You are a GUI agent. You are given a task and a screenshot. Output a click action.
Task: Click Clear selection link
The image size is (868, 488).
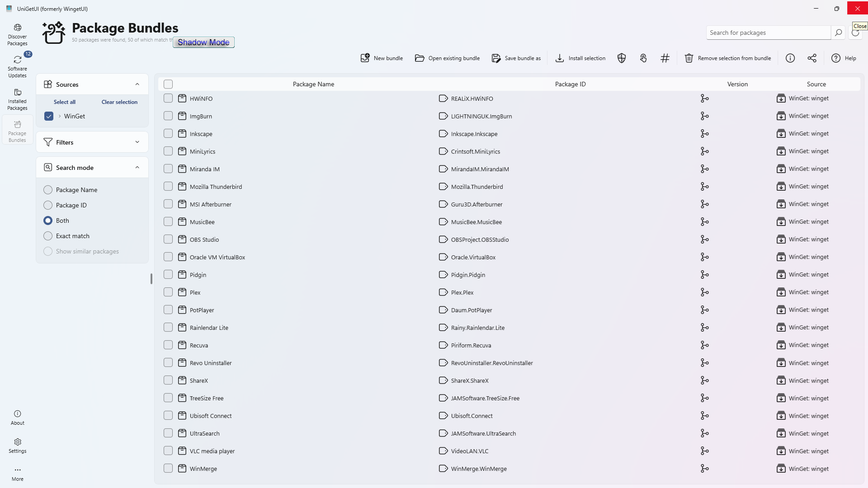(119, 102)
